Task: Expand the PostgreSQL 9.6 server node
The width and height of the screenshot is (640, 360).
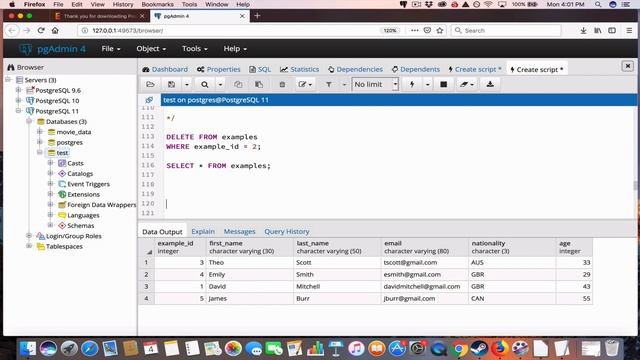Action: click(x=19, y=90)
